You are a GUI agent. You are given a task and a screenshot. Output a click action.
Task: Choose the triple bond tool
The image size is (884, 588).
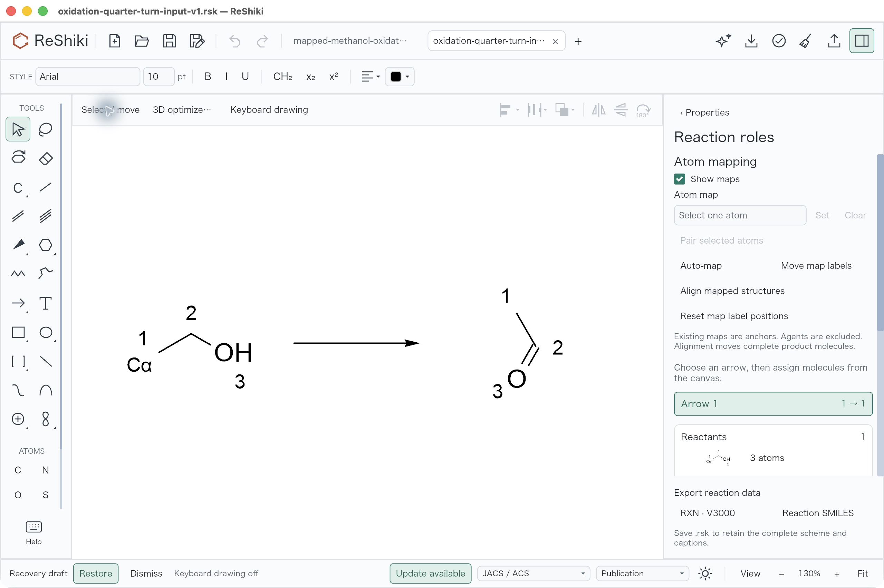pyautogui.click(x=45, y=216)
